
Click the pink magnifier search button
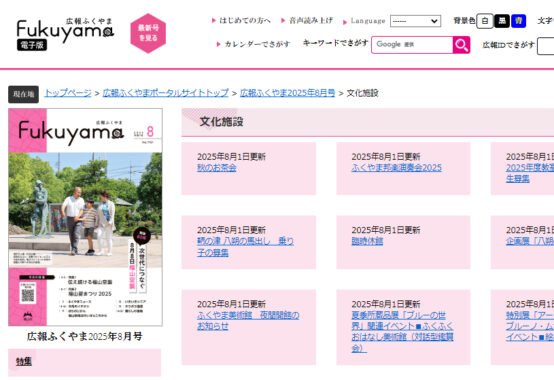[461, 45]
